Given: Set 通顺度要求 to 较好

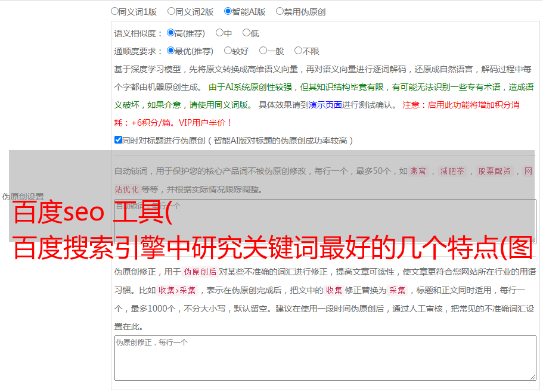Looking at the screenshot, I should point(228,51).
